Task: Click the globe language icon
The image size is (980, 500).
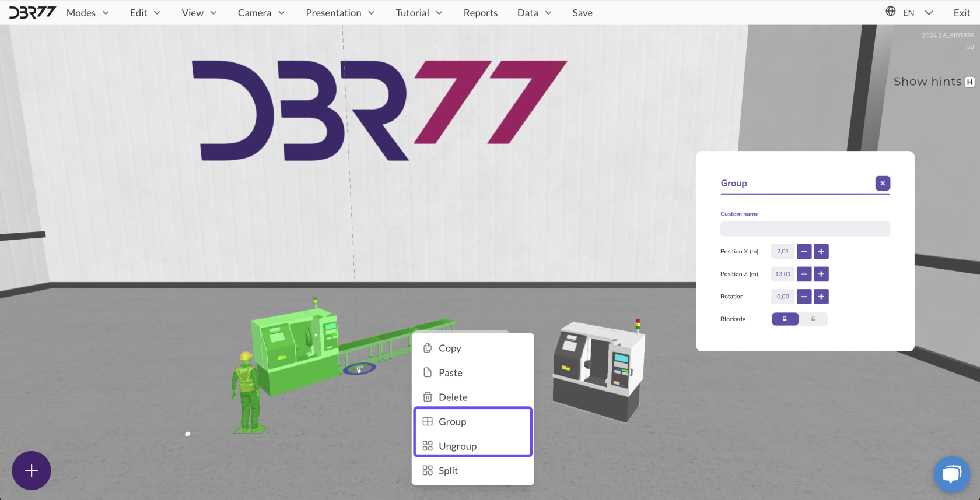Action: 891,11
